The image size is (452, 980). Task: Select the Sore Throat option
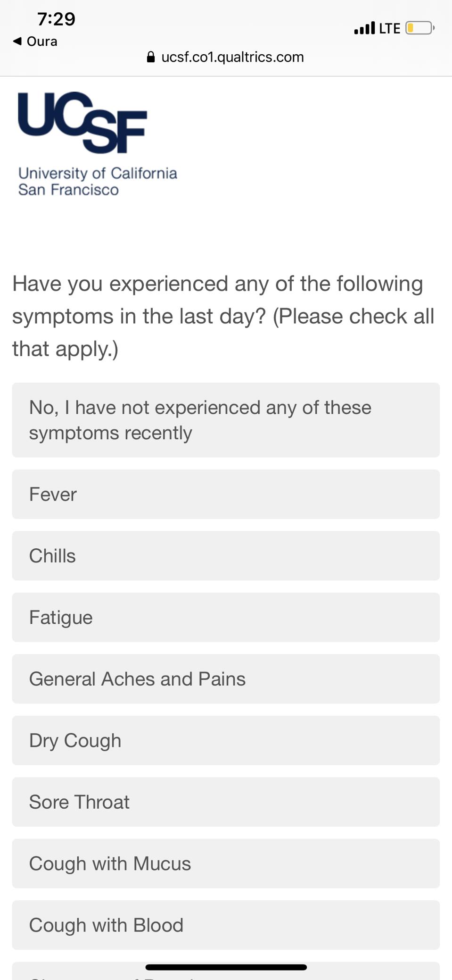[x=226, y=802]
